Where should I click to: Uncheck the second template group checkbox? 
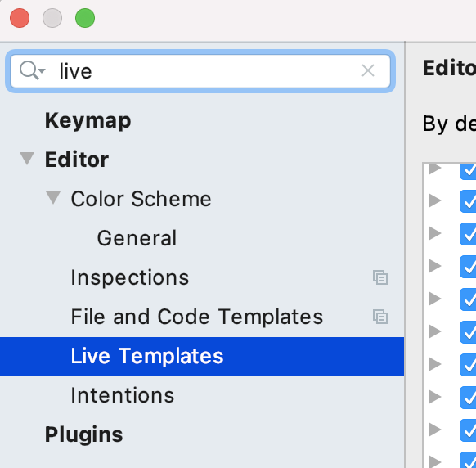click(468, 201)
